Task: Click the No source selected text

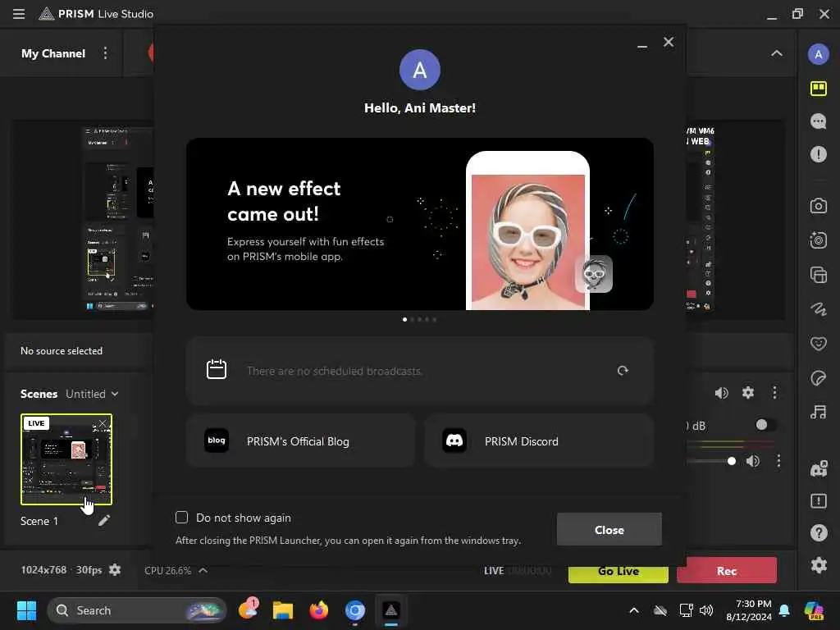Action: tap(61, 351)
